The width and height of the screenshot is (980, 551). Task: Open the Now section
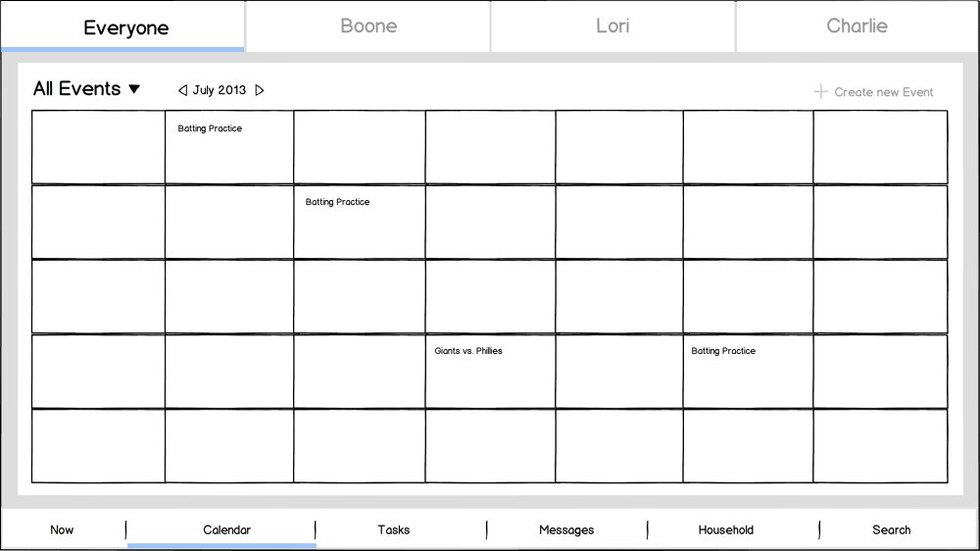pos(62,529)
